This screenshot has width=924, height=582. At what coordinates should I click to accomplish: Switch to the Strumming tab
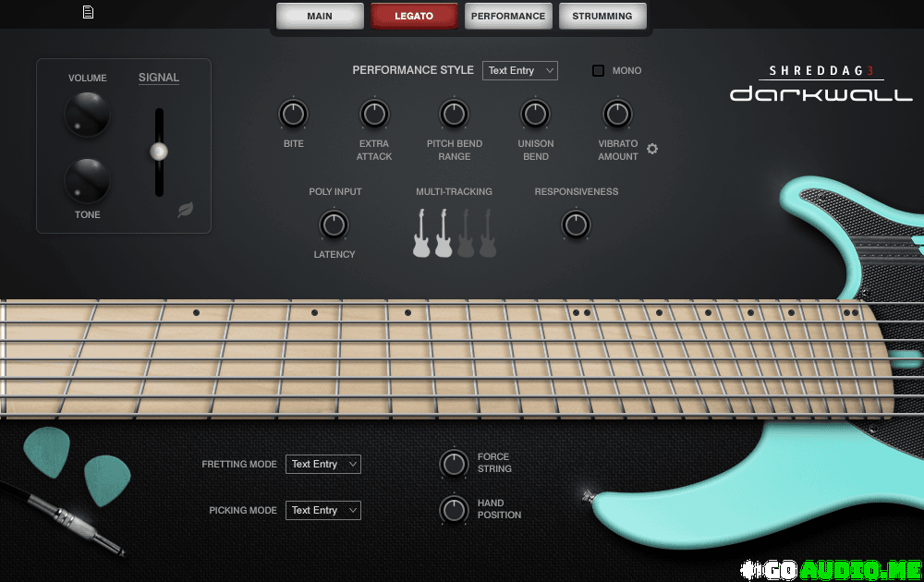[602, 16]
